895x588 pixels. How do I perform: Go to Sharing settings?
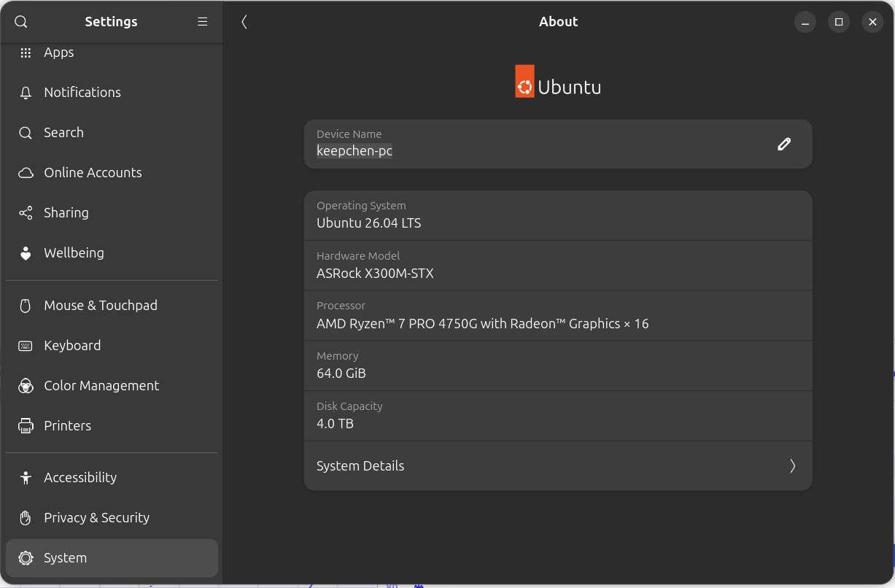[x=112, y=213]
